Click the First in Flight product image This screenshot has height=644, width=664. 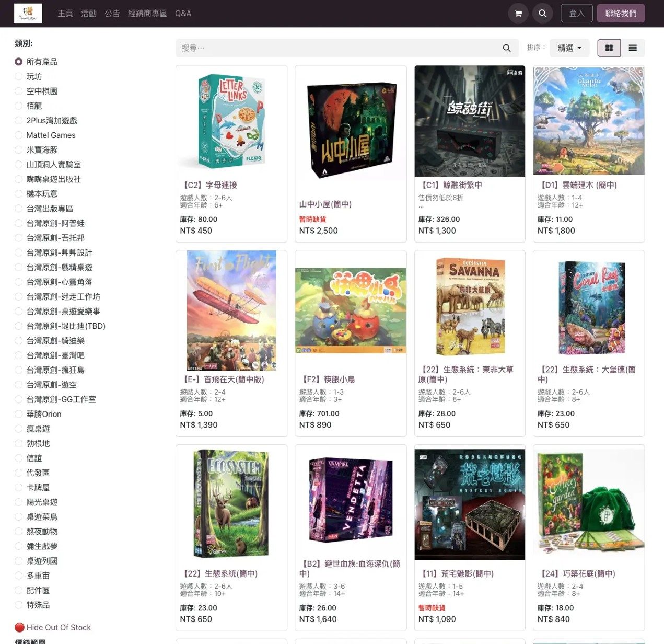231,310
